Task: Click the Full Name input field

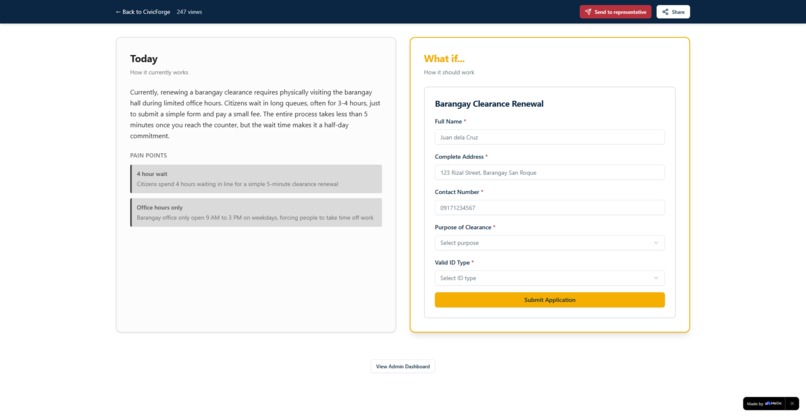Action: click(x=549, y=137)
